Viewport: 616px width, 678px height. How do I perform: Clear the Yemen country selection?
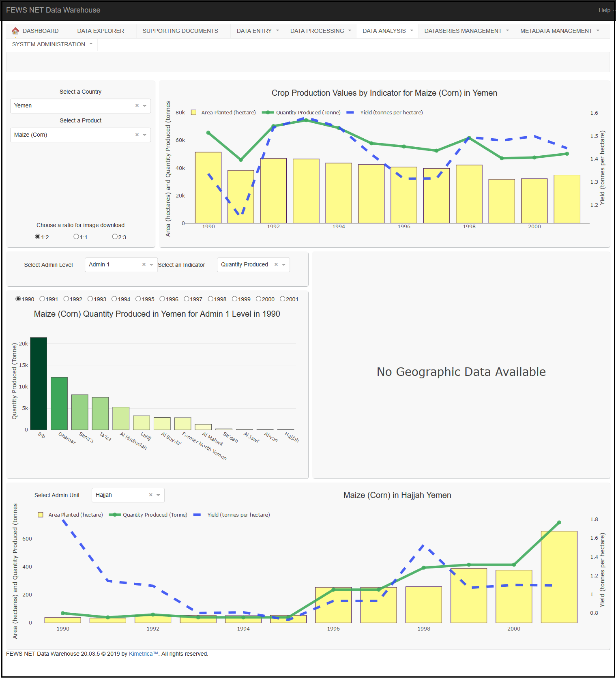coord(137,106)
